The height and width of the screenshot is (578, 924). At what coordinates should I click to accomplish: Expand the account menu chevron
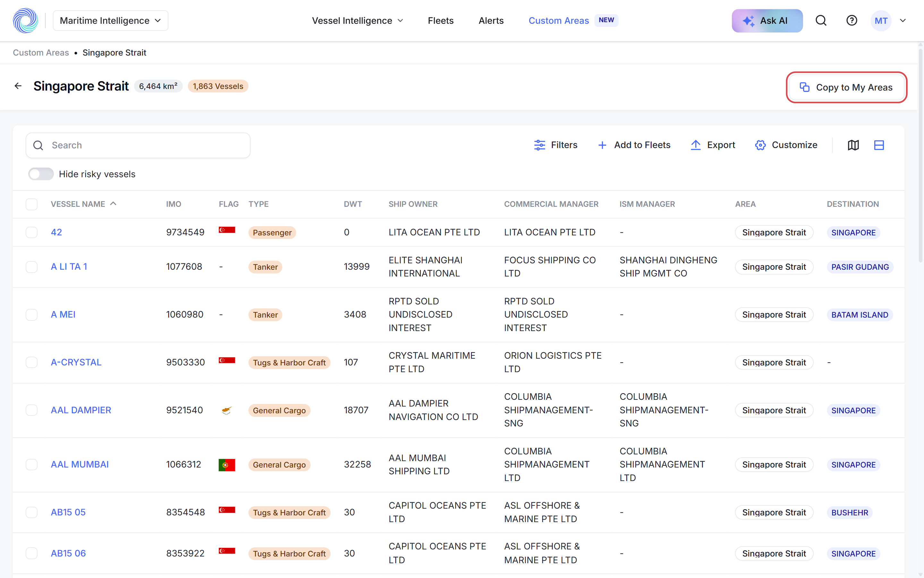pyautogui.click(x=903, y=21)
